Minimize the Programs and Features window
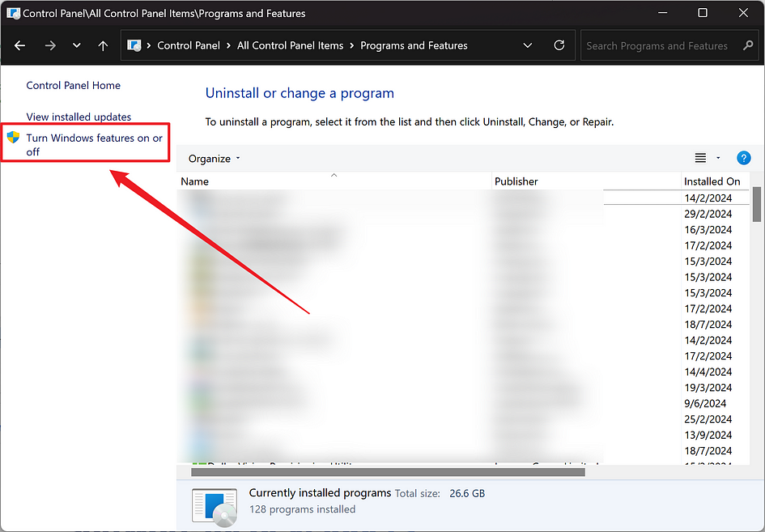Screen dimensions: 765x532 click(x=662, y=13)
